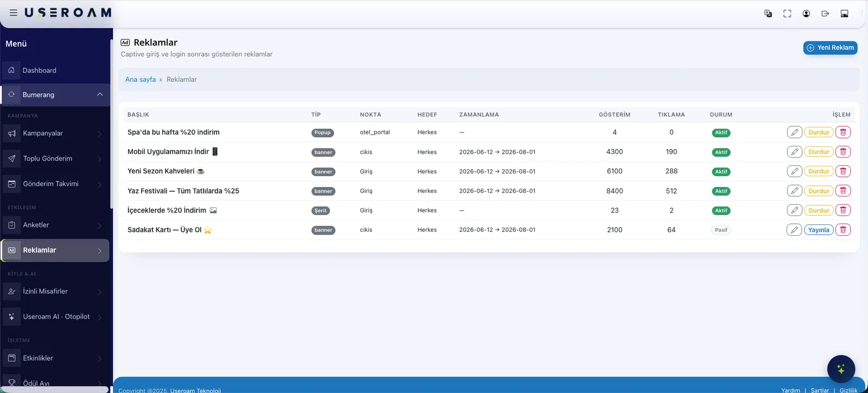Viewport: 868px width, 393px height.
Task: Sort by the TIKLAMA column header
Action: pos(672,115)
